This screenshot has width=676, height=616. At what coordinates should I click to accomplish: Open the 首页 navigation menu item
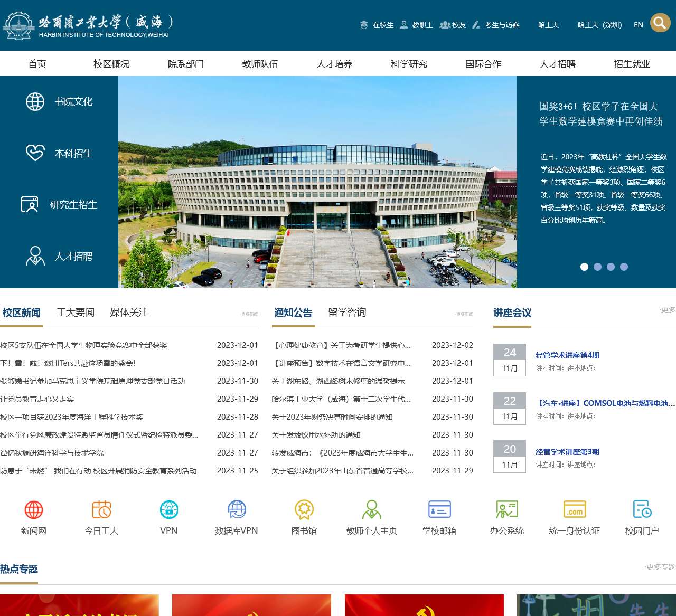tap(37, 64)
